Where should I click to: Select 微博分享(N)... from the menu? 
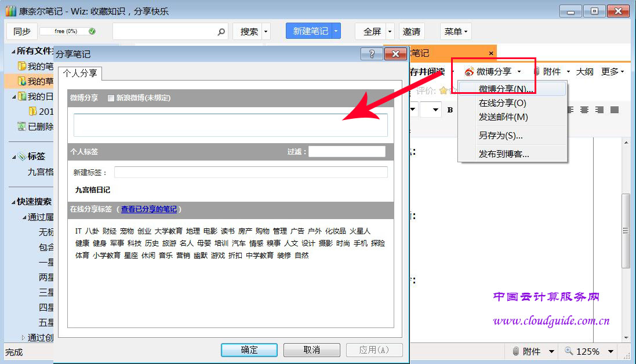coord(513,89)
